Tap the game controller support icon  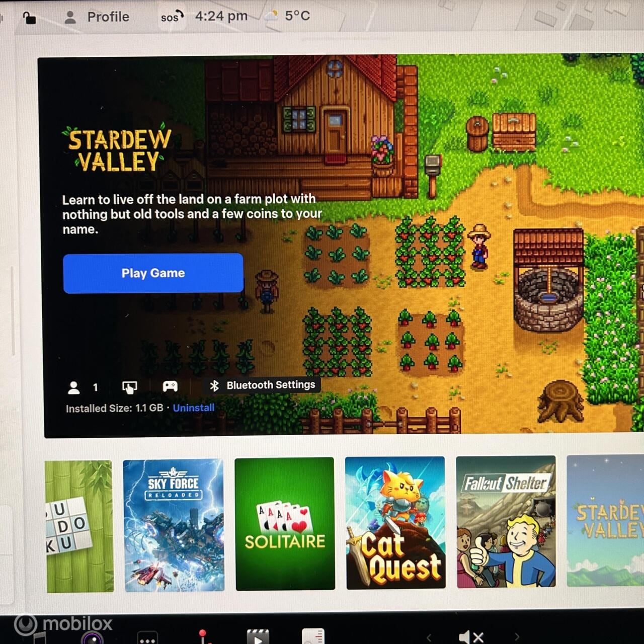point(170,386)
